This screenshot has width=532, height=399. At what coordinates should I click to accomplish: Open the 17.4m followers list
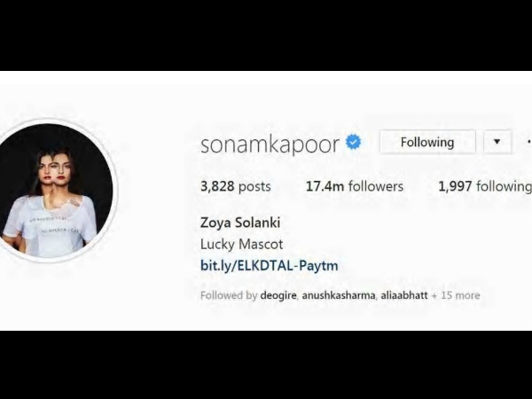[x=355, y=186]
